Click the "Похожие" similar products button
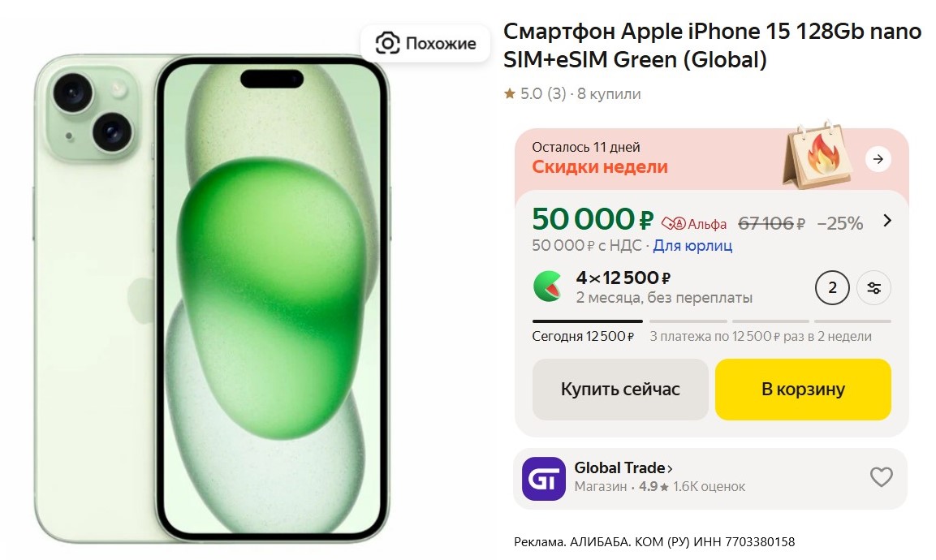This screenshot has height=560, width=936. tap(425, 43)
